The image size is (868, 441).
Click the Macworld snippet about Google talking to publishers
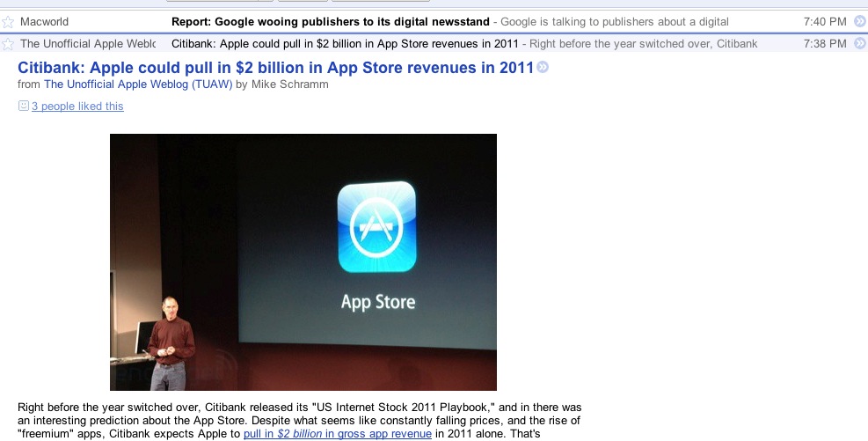615,22
